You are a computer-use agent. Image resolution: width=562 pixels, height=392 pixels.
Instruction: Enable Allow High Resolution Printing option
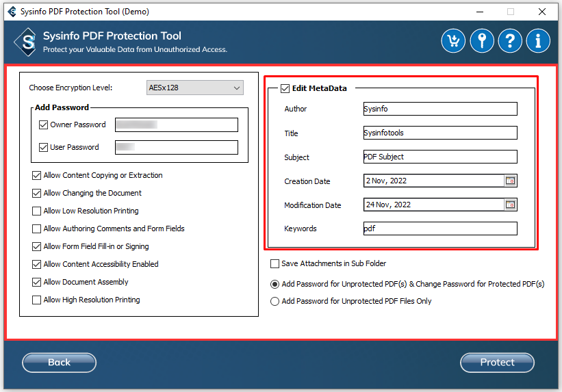pyautogui.click(x=37, y=300)
